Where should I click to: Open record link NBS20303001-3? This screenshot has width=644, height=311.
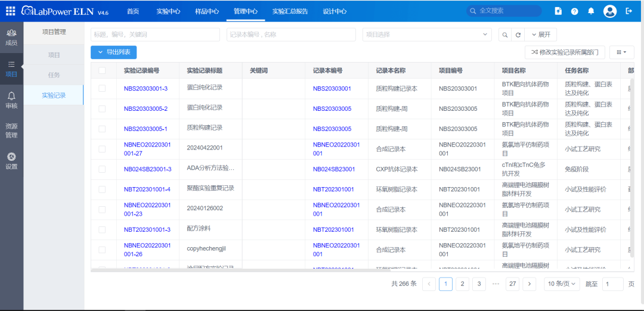145,88
